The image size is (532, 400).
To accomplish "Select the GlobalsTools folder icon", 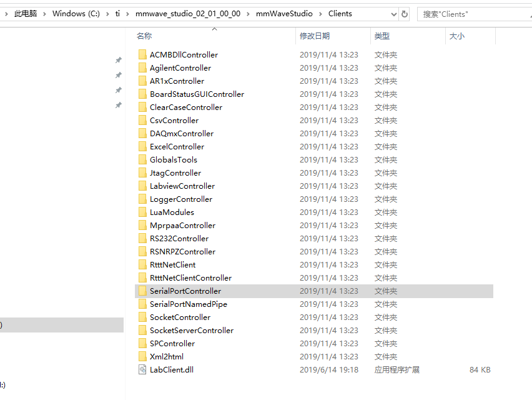I will [x=142, y=159].
